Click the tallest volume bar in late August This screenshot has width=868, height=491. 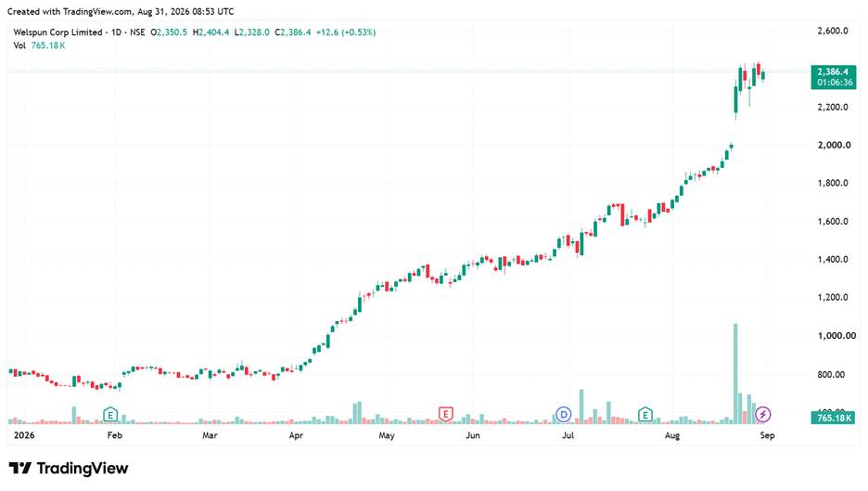pos(735,373)
